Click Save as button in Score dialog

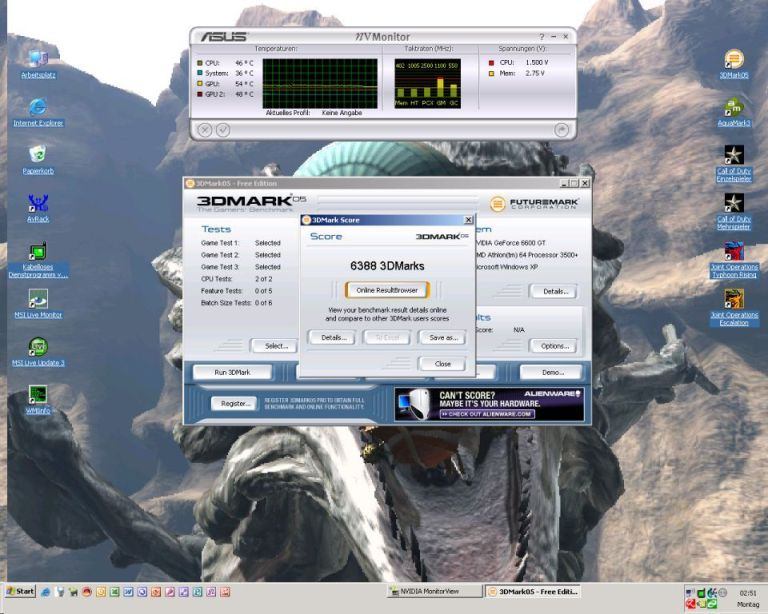(x=443, y=337)
